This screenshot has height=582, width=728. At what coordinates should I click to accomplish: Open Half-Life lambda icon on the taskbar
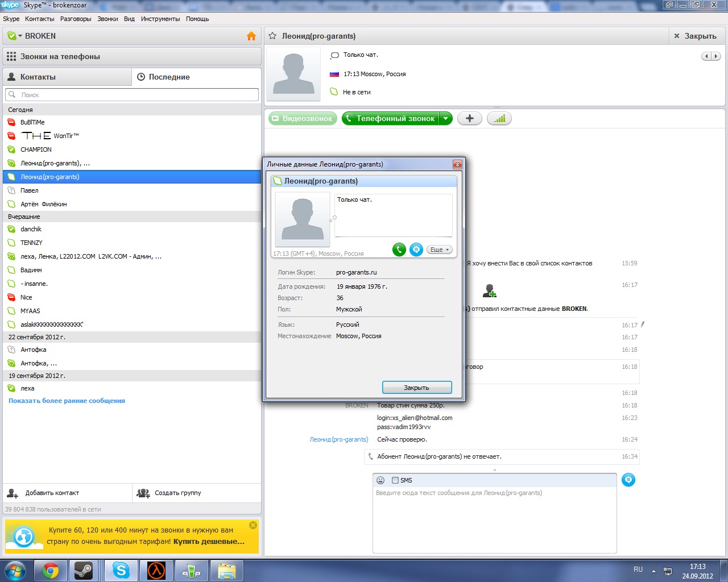(156, 571)
